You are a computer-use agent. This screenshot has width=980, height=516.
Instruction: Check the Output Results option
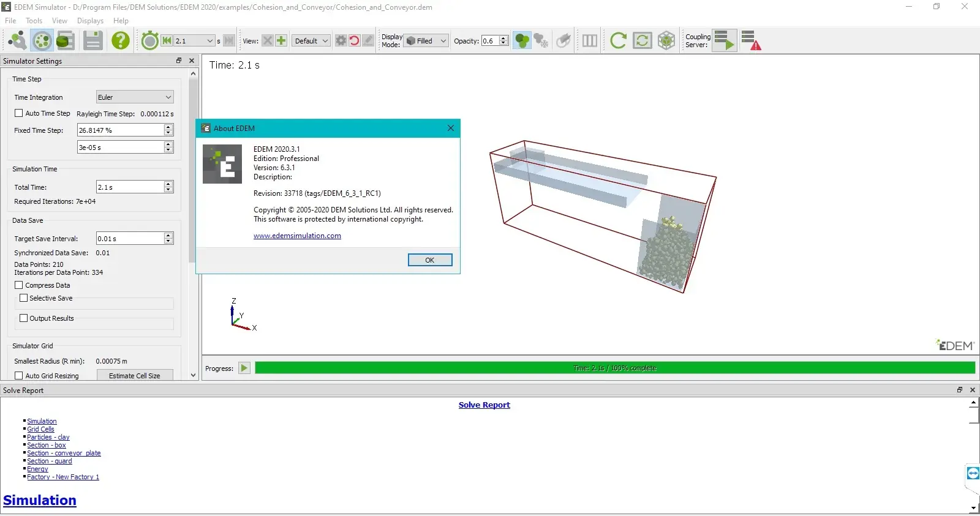coord(24,318)
